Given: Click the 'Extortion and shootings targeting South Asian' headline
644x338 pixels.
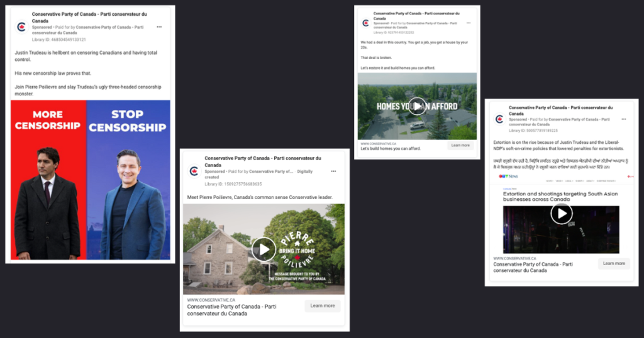Looking at the screenshot, I should point(560,197).
